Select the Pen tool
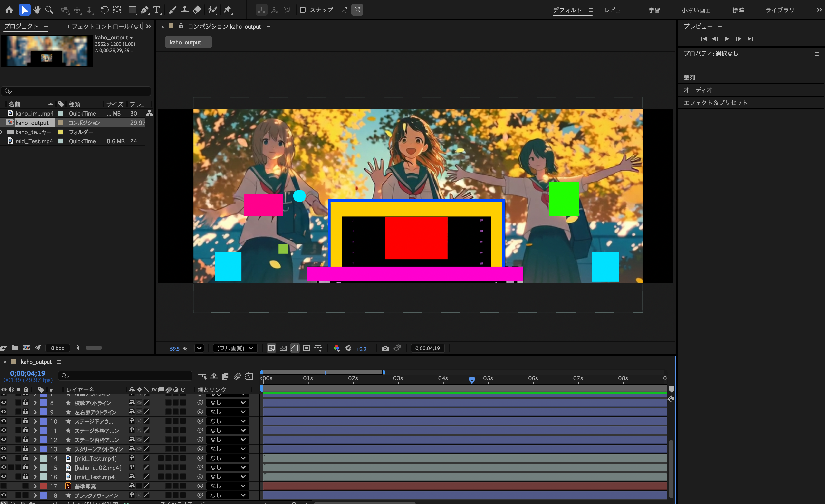Image resolution: width=825 pixels, height=504 pixels. pyautogui.click(x=144, y=10)
